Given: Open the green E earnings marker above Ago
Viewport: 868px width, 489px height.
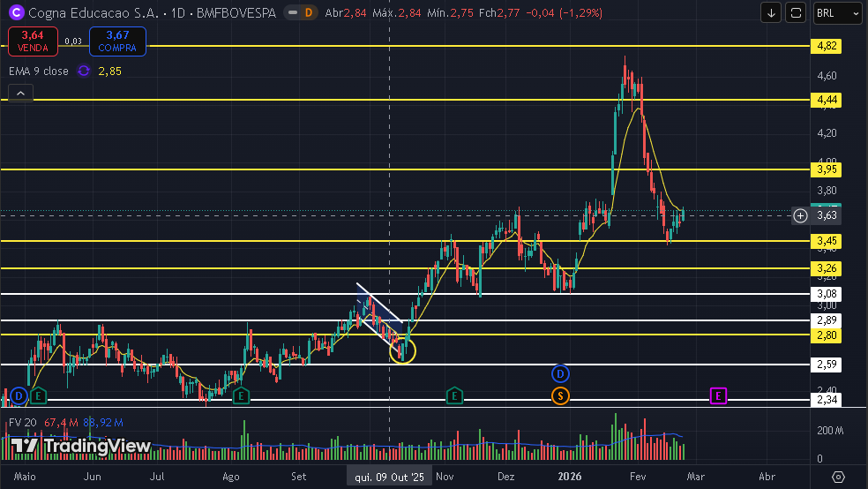Looking at the screenshot, I should point(241,396).
